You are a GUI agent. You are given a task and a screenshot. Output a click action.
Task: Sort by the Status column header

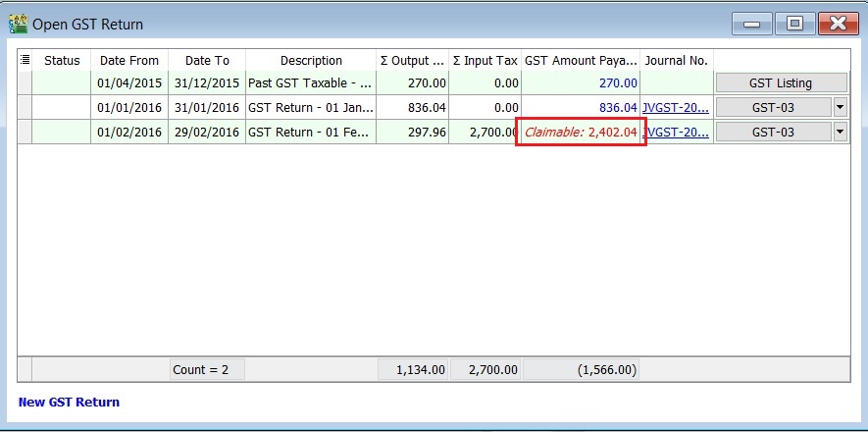tap(62, 61)
